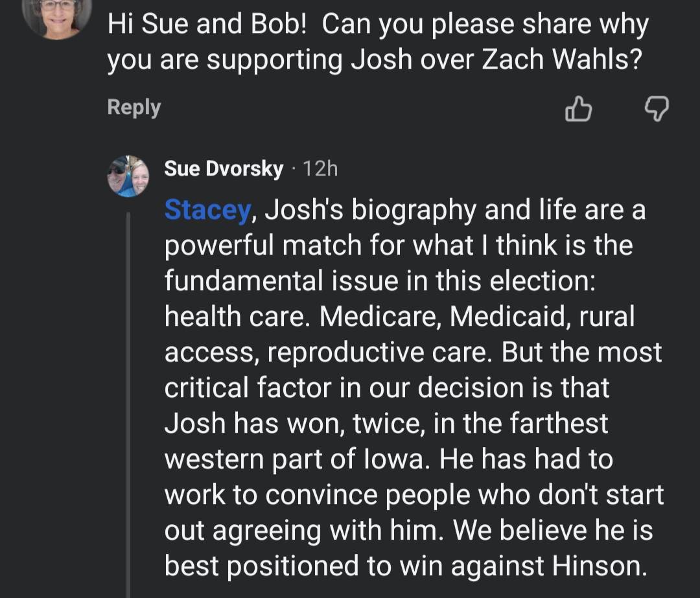700x598 pixels.
Task: Click "western part of Iowa" in the reply
Action: coord(297,459)
